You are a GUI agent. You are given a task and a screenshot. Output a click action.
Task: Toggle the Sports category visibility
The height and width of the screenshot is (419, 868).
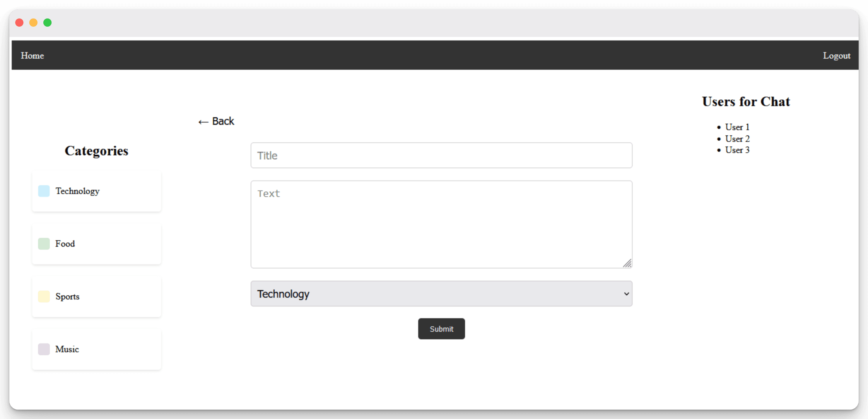[x=44, y=297]
